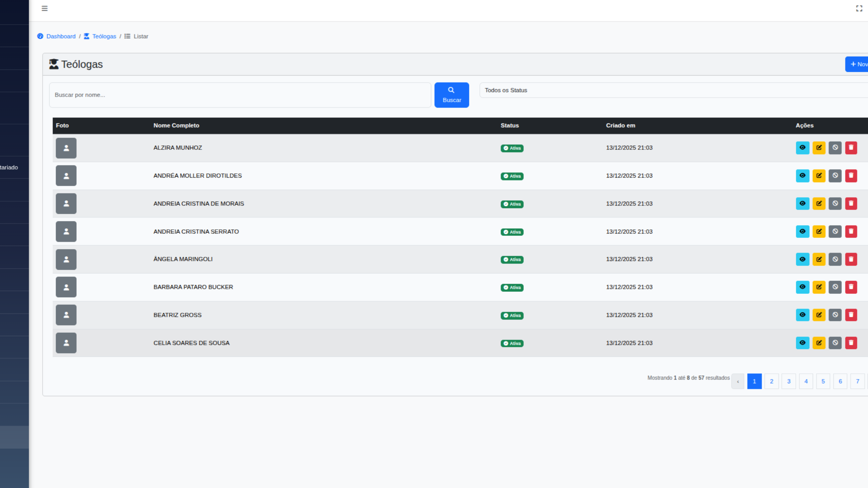Click the Nome Completo column header
The image size is (868, 488).
pyautogui.click(x=176, y=125)
